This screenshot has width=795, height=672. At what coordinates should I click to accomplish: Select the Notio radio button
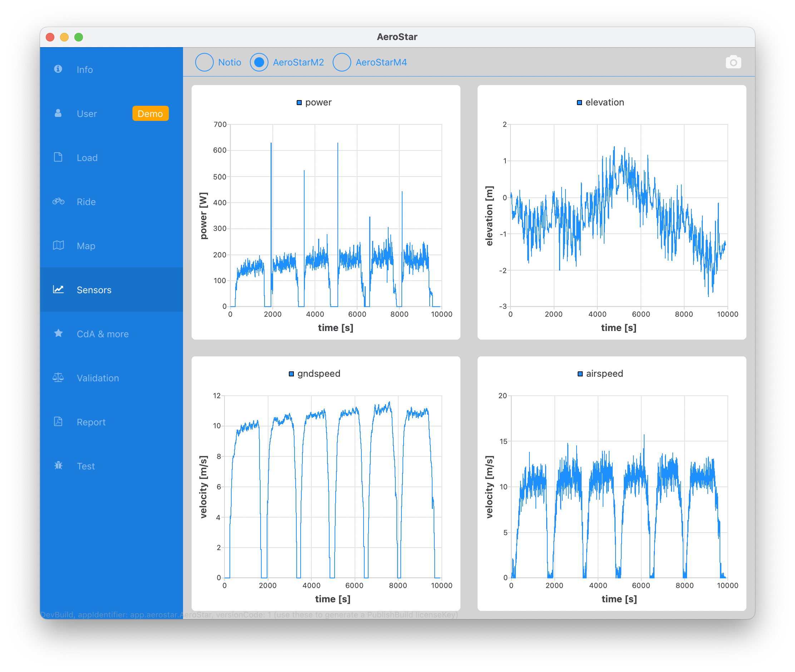point(204,62)
